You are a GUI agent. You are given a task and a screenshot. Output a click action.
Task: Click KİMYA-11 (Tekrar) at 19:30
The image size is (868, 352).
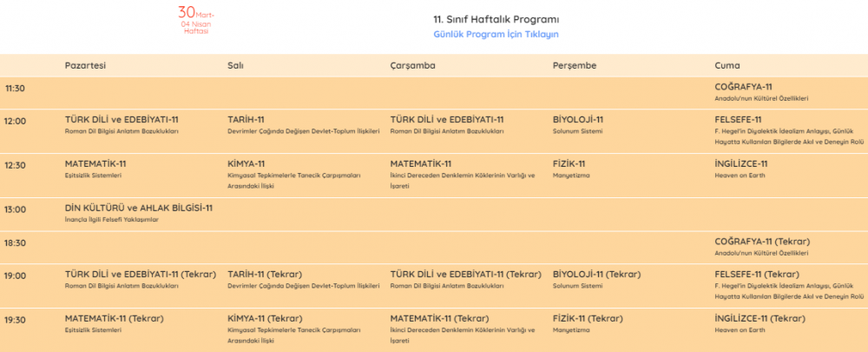265,318
